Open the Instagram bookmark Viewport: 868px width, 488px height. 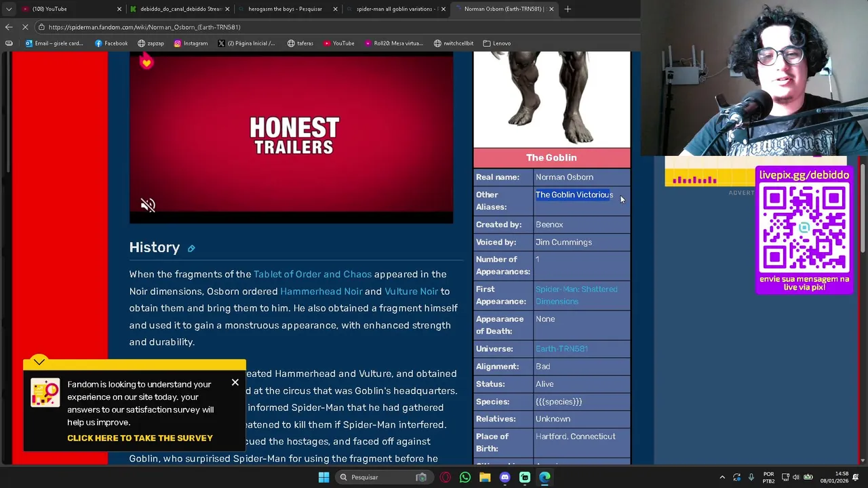191,43
